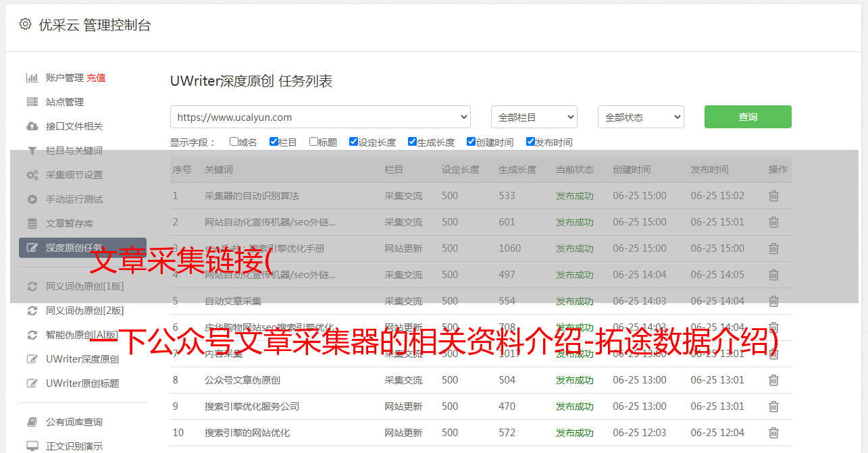Click the 文章暂存库 database icon
The width and height of the screenshot is (868, 453).
pyautogui.click(x=32, y=223)
